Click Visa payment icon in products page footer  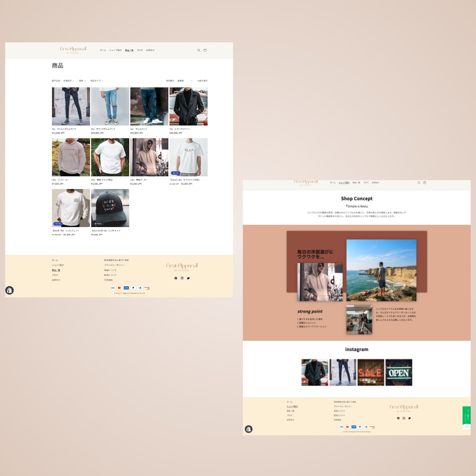point(113,288)
